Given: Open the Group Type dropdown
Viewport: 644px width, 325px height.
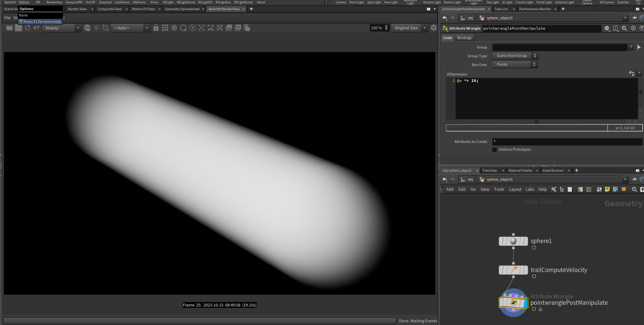Looking at the screenshot, I should 515,56.
